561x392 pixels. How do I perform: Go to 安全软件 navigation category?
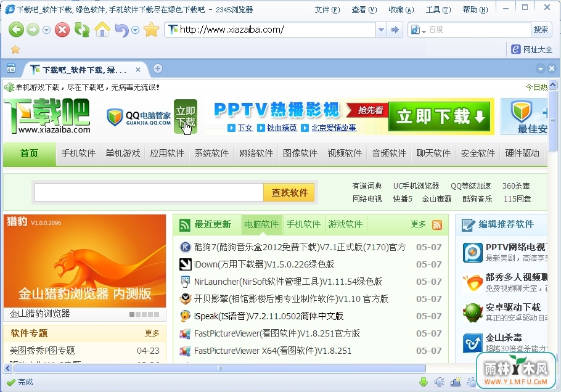[x=478, y=153]
